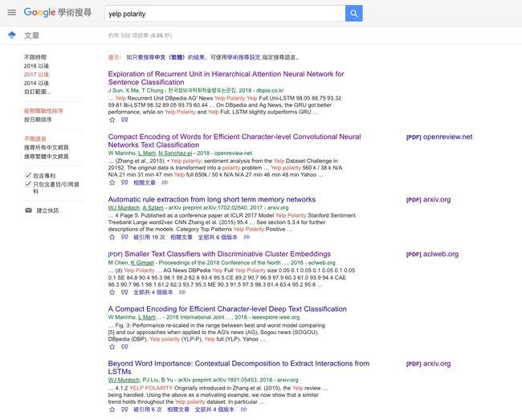Viewport: 522px width, 420px height.
Task: Toggle the 包含專利 checkbox
Action: pos(28,175)
